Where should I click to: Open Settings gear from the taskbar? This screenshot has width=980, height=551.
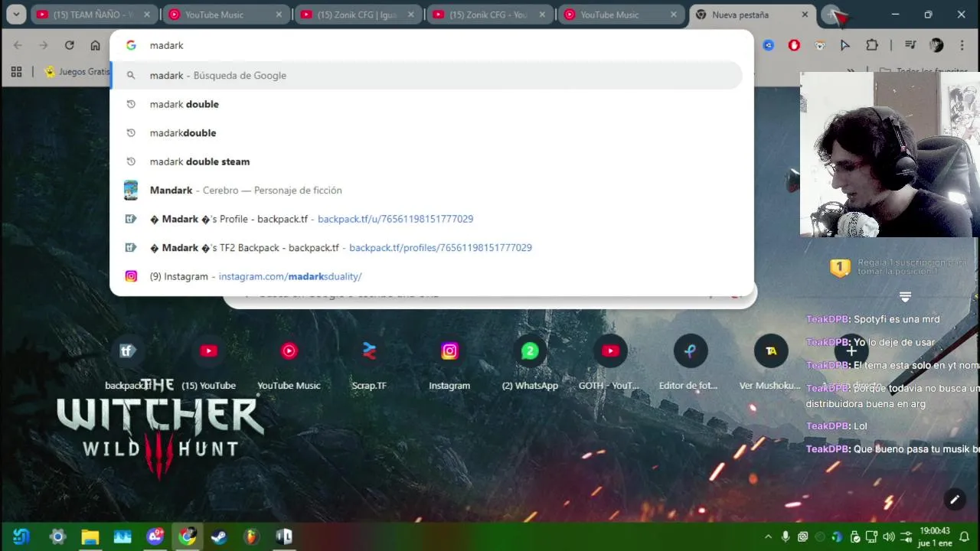pyautogui.click(x=57, y=536)
